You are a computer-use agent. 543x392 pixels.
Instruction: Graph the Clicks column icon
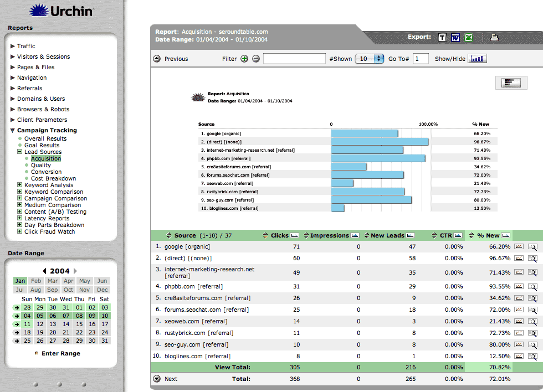(x=294, y=236)
